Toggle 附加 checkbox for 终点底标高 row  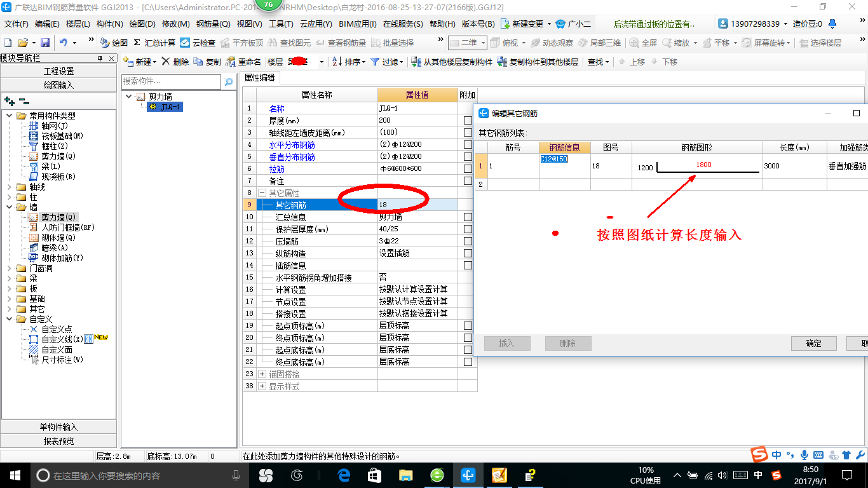click(468, 362)
